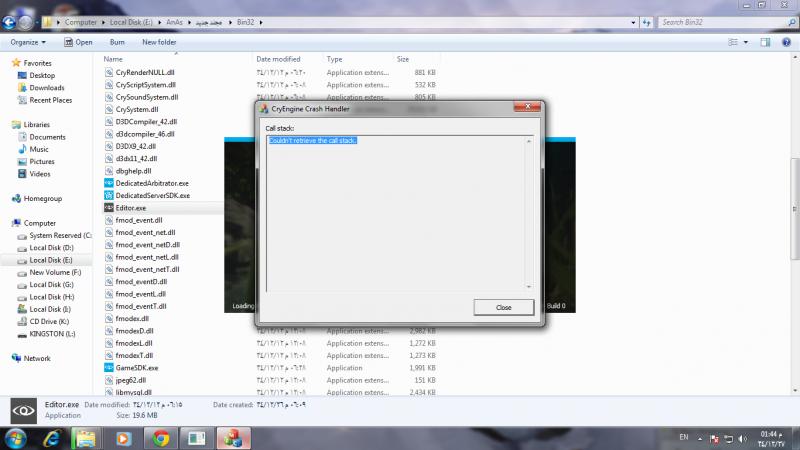Screen dimensions: 800x450
Task: Click the Search Bin32 field
Action: (x=723, y=22)
